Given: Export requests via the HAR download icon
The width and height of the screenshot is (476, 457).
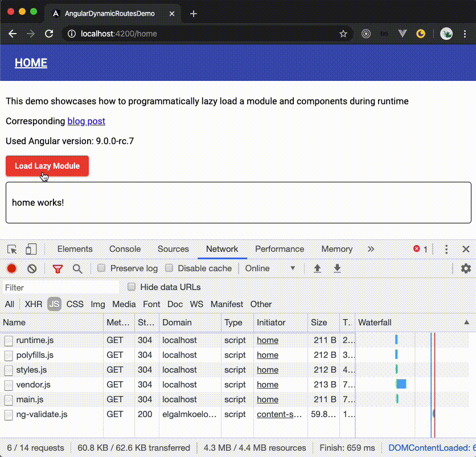Looking at the screenshot, I should [337, 268].
